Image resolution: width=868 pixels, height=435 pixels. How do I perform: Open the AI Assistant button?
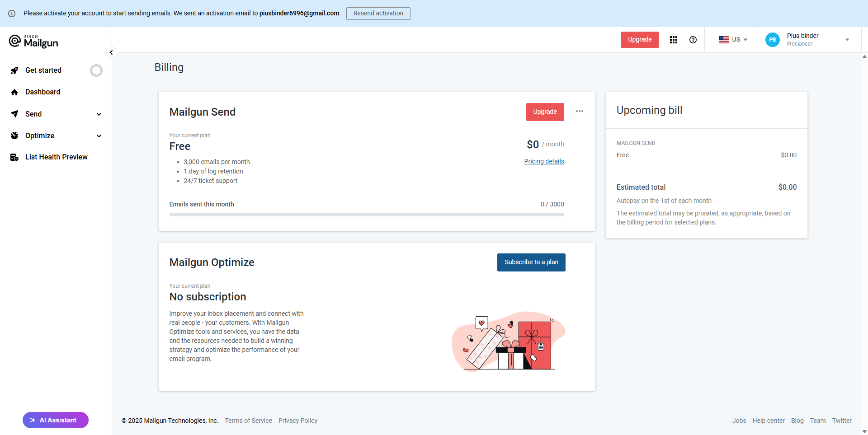pos(56,420)
